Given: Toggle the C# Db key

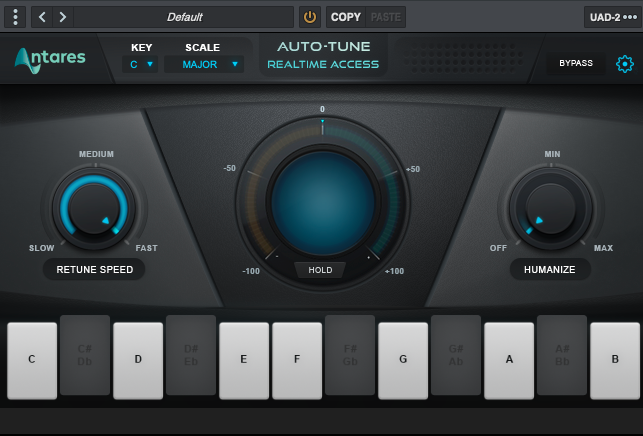Looking at the screenshot, I should tap(85, 355).
